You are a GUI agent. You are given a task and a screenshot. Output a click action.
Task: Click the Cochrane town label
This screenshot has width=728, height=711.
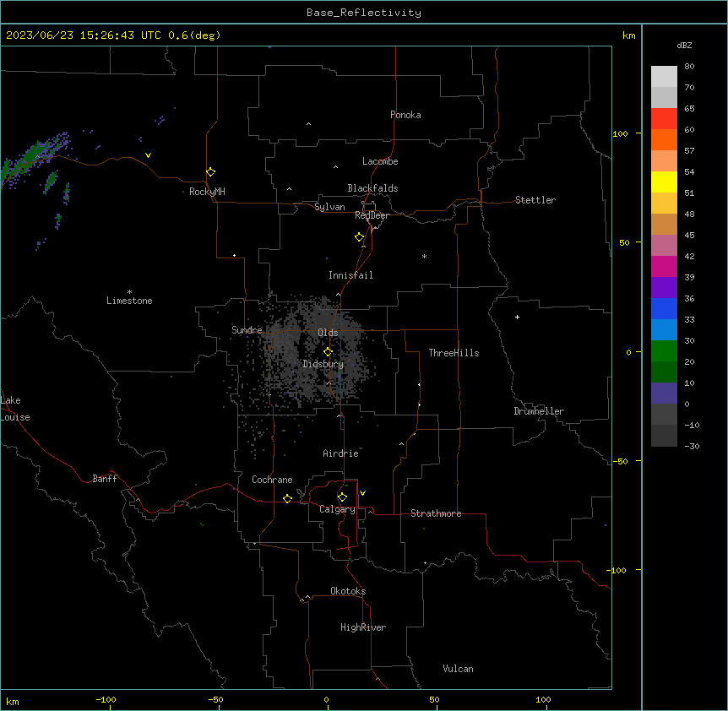272,480
